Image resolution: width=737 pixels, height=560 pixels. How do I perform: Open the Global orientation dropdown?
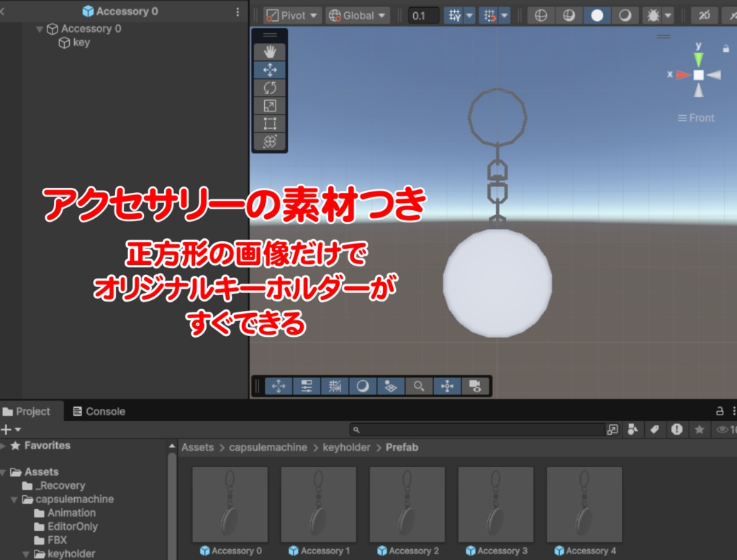[357, 14]
